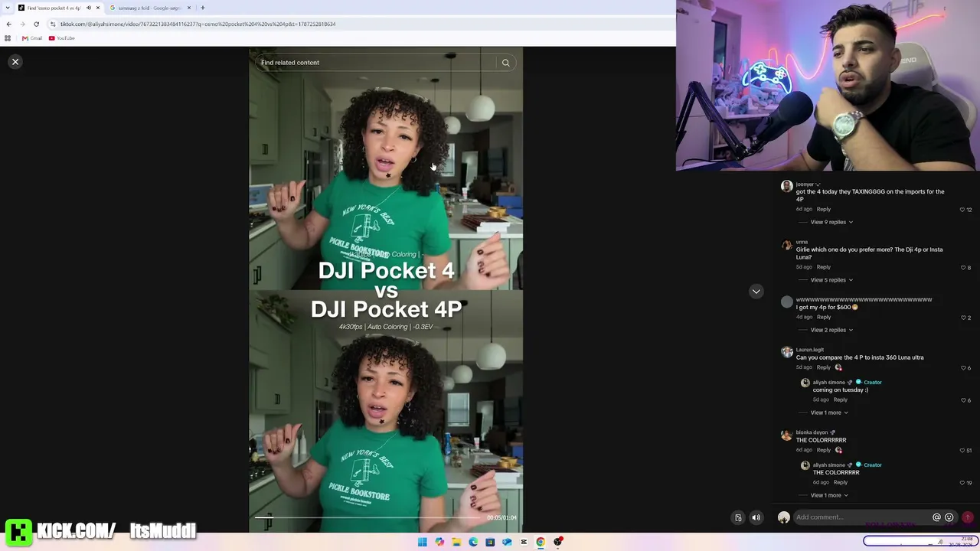Open the Chrome apps grid in bookmarks bar
Image resolution: width=980 pixels, height=551 pixels.
point(8,38)
